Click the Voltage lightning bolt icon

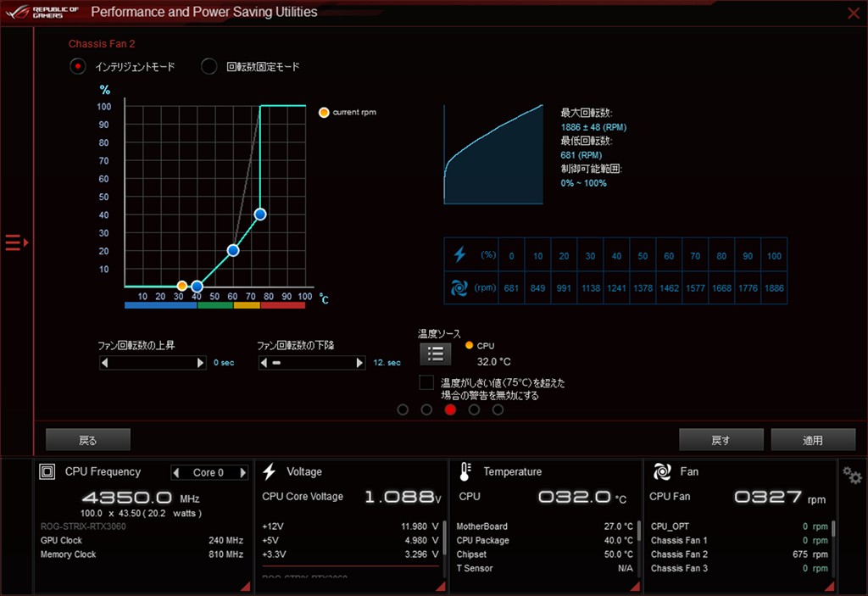pyautogui.click(x=270, y=471)
